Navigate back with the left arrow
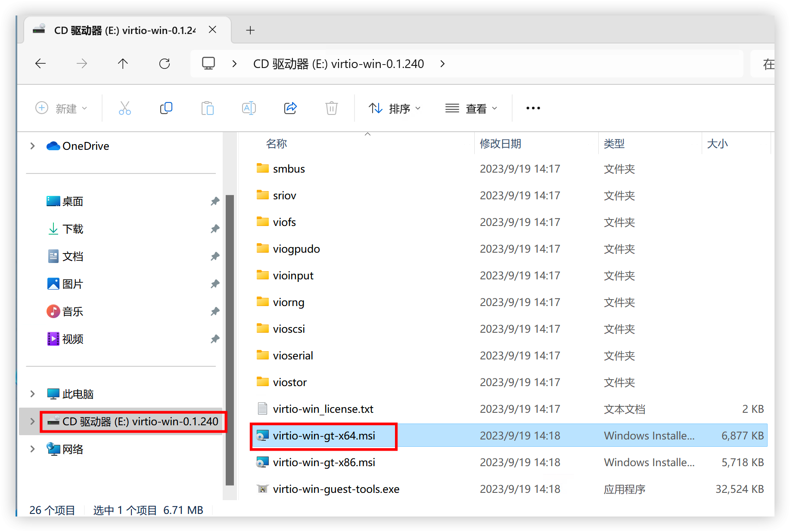 (x=40, y=64)
